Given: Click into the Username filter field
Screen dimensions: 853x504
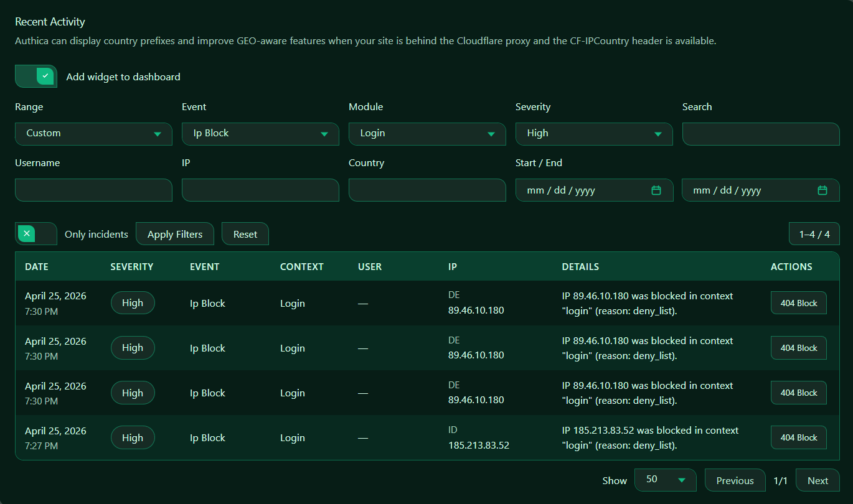Looking at the screenshot, I should [x=93, y=190].
